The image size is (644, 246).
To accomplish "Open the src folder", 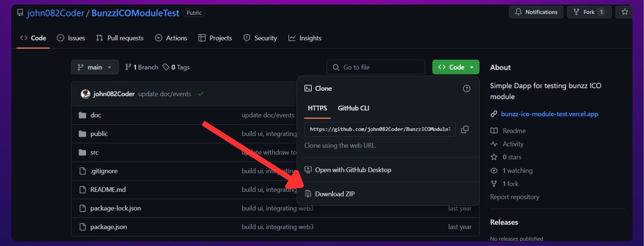I will (x=94, y=153).
